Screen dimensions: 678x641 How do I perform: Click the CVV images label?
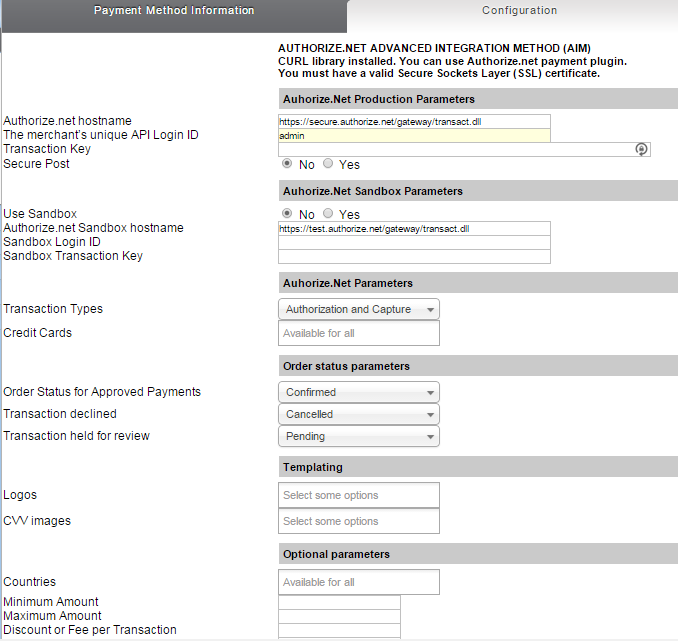pos(37,521)
